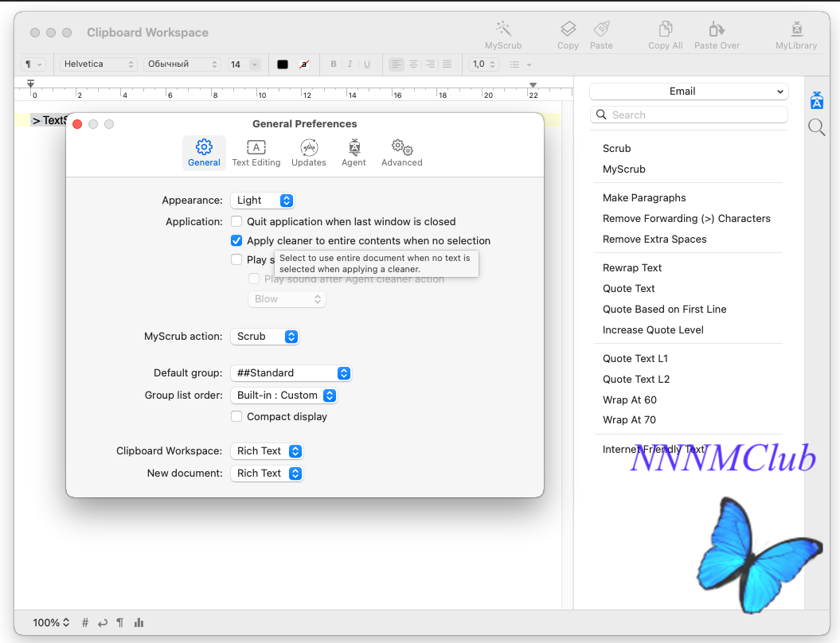Select Wrap At 70 cleaner
Image resolution: width=840 pixels, height=643 pixels.
pos(630,419)
